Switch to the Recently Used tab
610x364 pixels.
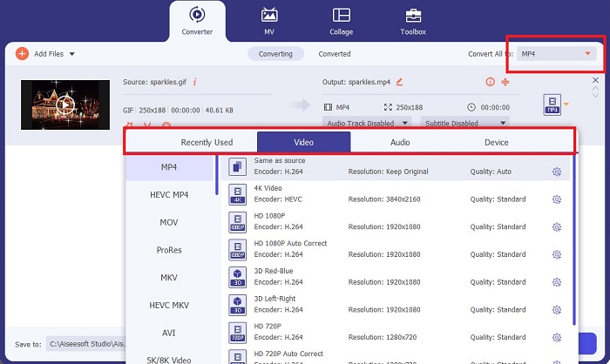(207, 142)
